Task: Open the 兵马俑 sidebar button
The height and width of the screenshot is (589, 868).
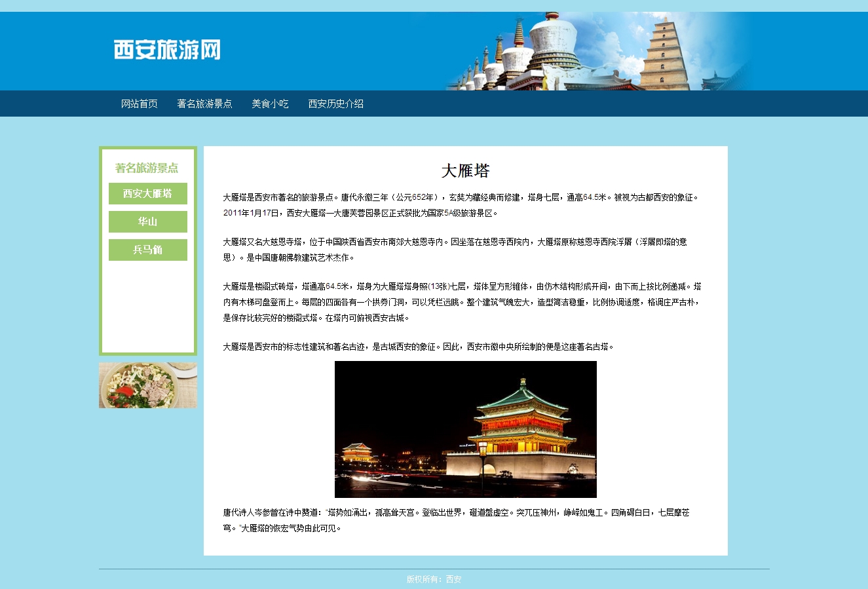Action: [148, 250]
